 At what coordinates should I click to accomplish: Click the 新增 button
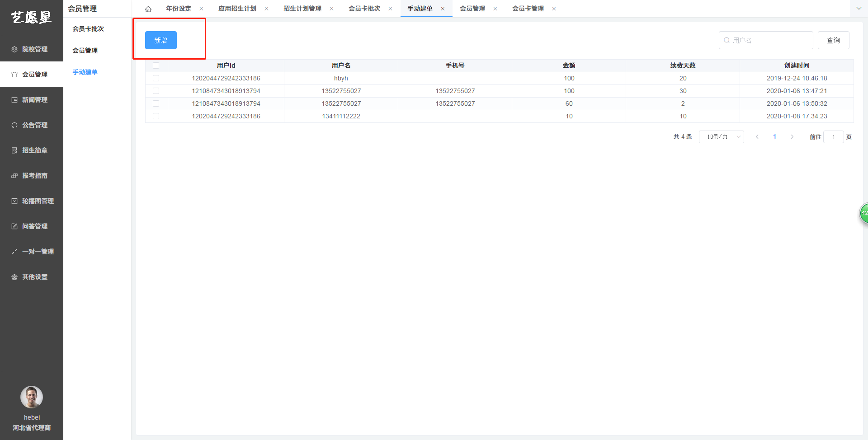[161, 40]
